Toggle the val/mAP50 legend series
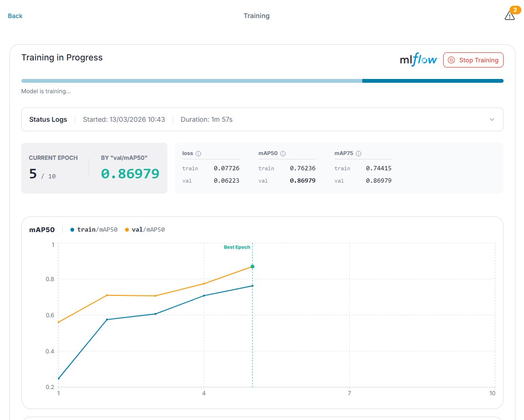 (145, 230)
